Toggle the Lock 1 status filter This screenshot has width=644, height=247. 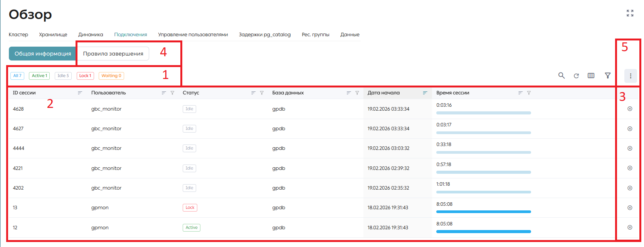[x=85, y=76]
